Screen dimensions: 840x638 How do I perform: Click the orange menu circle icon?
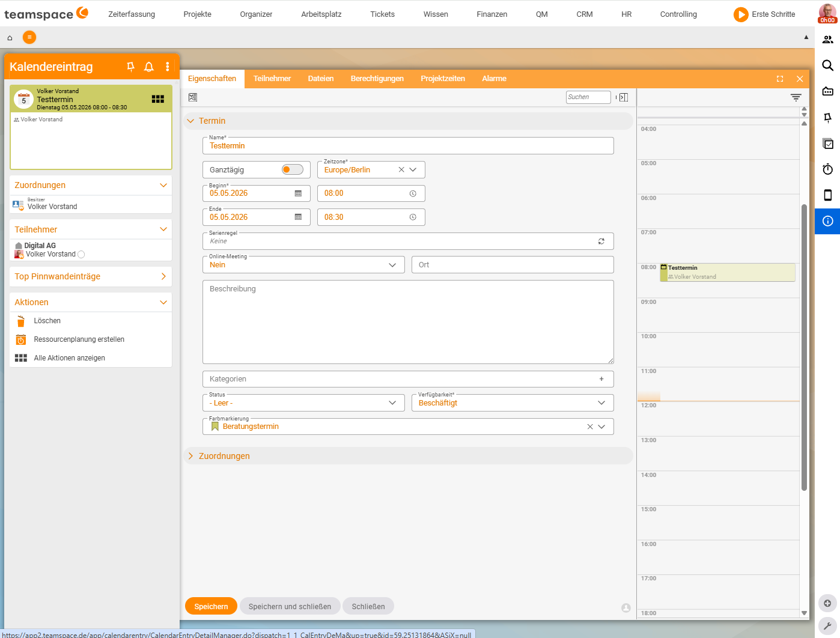point(29,37)
